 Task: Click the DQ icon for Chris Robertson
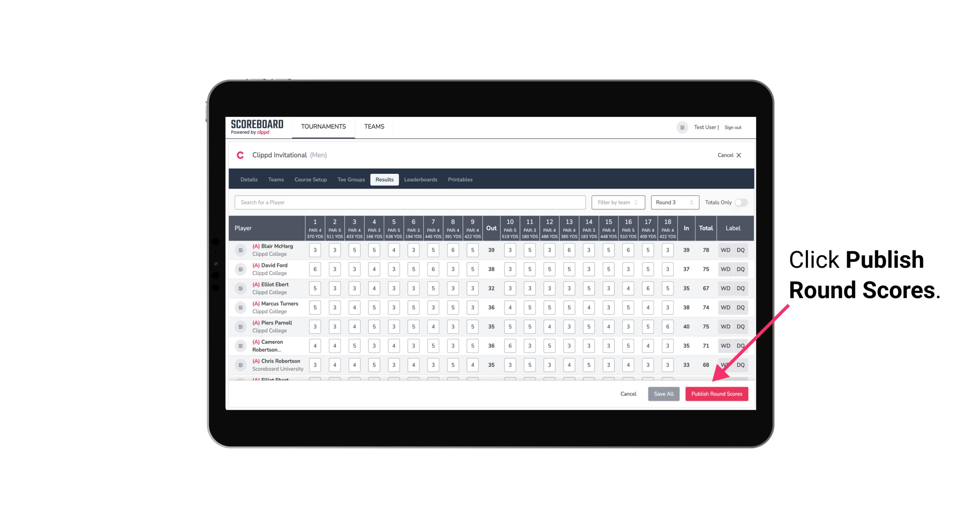[x=742, y=364]
